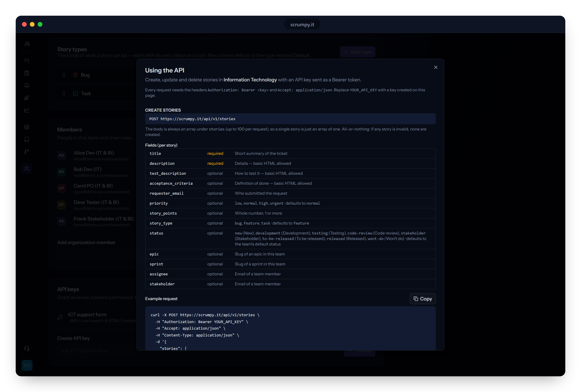Click the acceptance_criteria field name
The width and height of the screenshot is (581, 392).
pyautogui.click(x=171, y=183)
